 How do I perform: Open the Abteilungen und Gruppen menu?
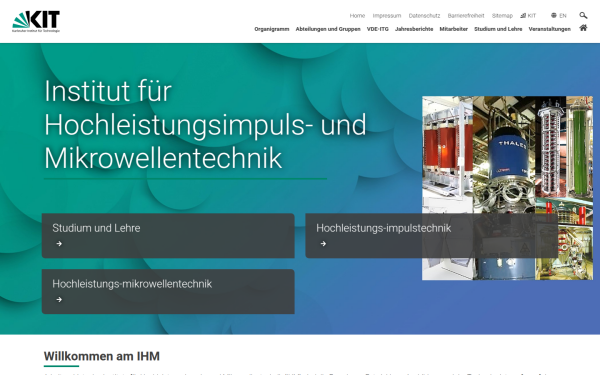(328, 29)
